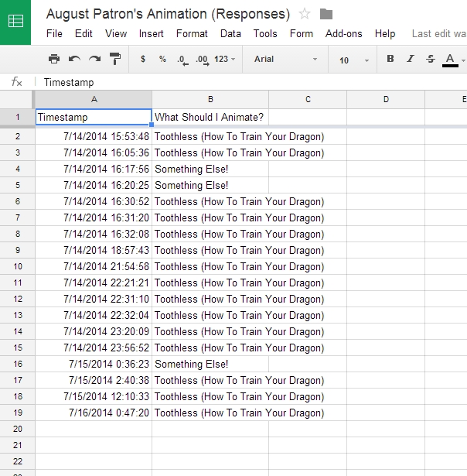This screenshot has height=476, width=467.
Task: Redo the last action
Action: click(94, 59)
